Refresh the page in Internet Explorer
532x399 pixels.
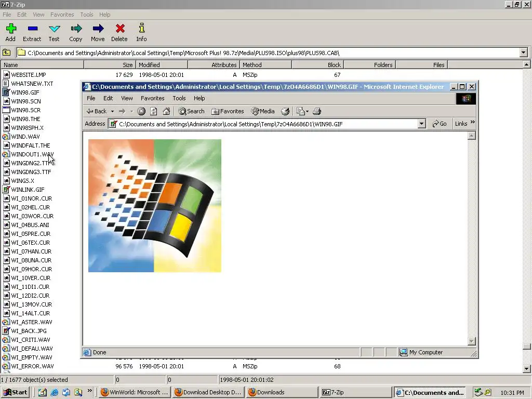click(x=154, y=111)
